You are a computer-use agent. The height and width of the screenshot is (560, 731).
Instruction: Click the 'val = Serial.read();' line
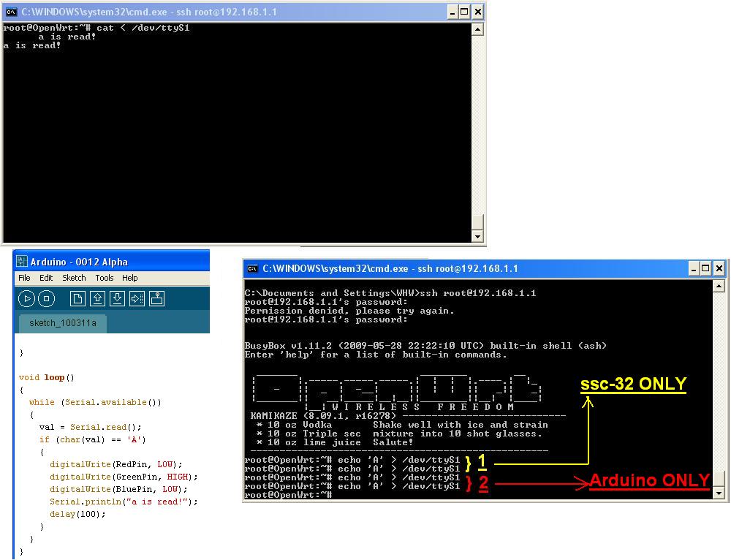(x=91, y=427)
